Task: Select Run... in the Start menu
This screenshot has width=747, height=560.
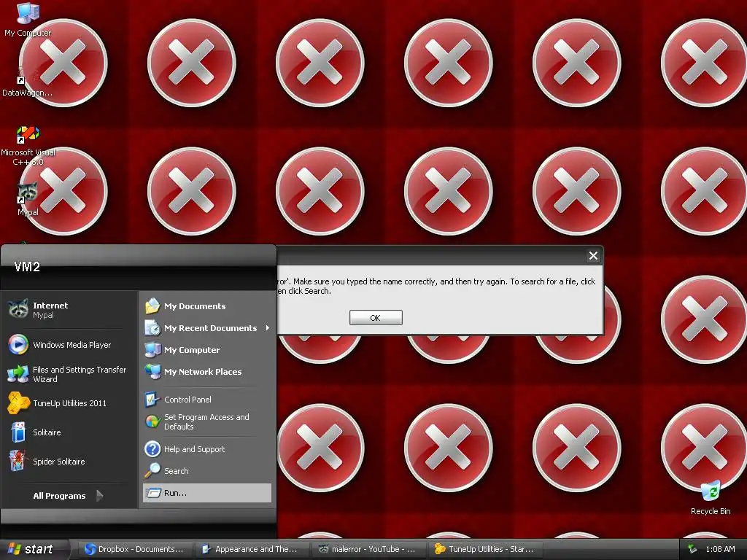Action: (x=207, y=493)
